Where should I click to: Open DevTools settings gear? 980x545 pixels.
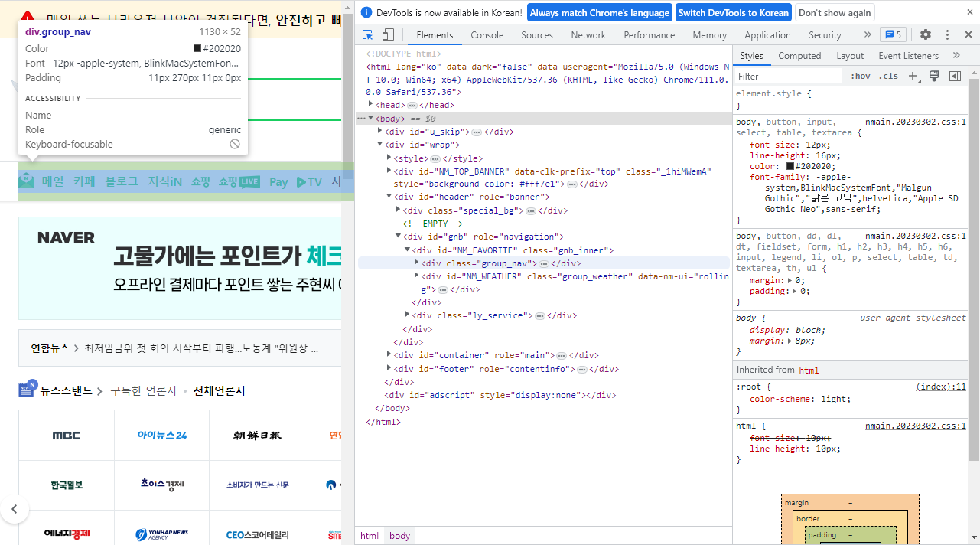(x=926, y=35)
